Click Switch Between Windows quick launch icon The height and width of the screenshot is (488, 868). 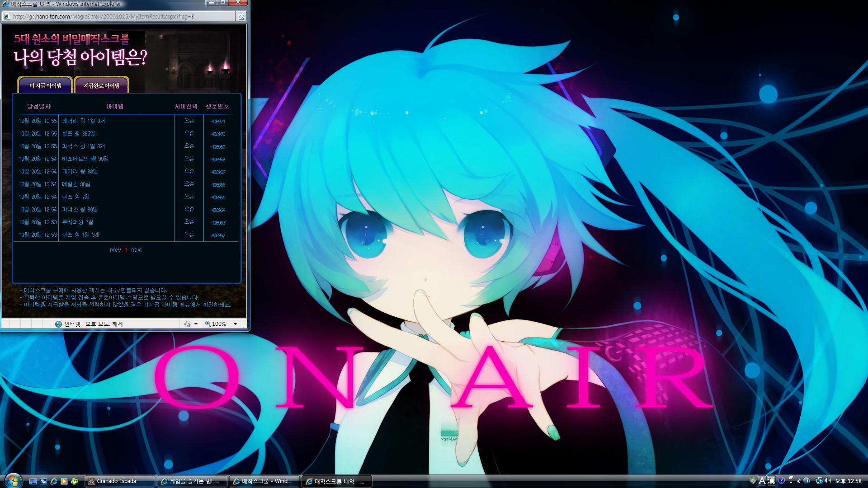point(43,481)
